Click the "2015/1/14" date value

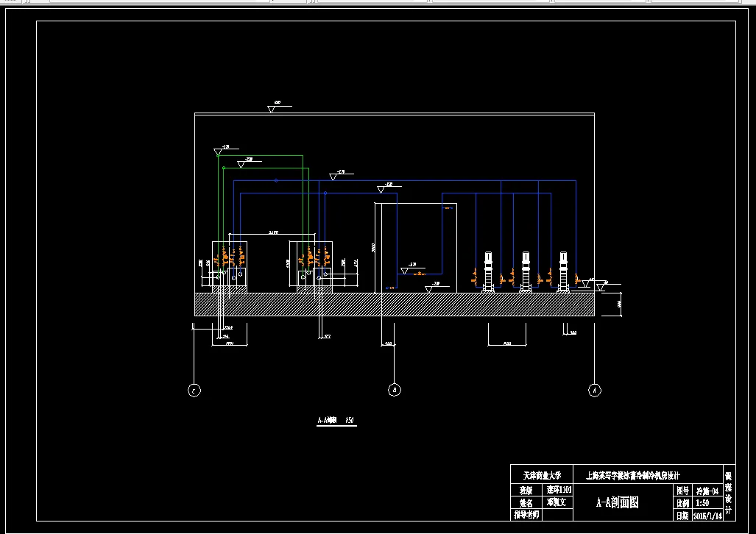pos(708,516)
